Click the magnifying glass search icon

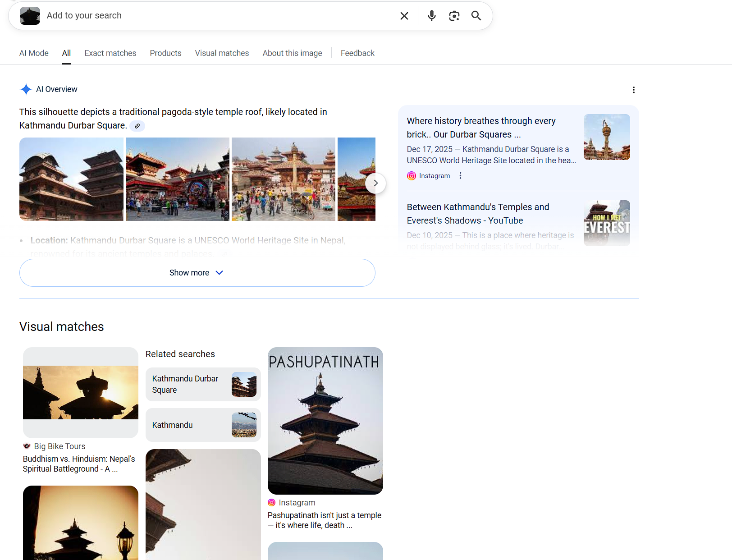(x=476, y=16)
